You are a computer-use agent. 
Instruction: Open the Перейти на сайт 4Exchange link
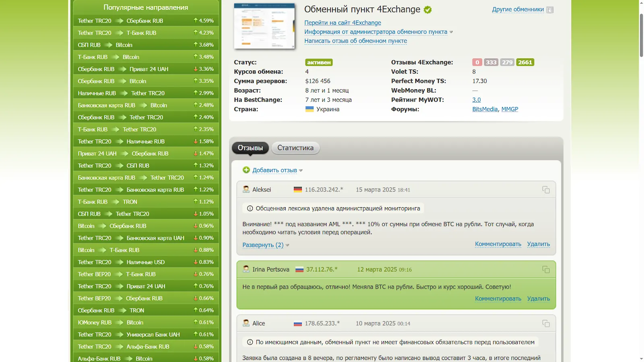(x=343, y=23)
